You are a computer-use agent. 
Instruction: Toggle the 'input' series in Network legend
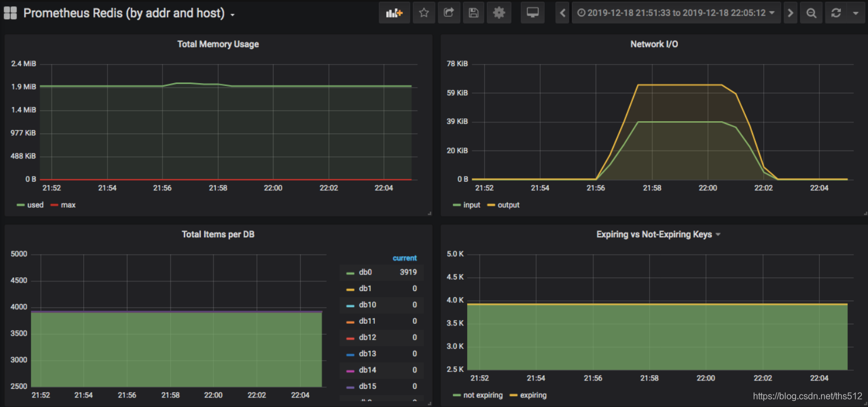pyautogui.click(x=472, y=205)
